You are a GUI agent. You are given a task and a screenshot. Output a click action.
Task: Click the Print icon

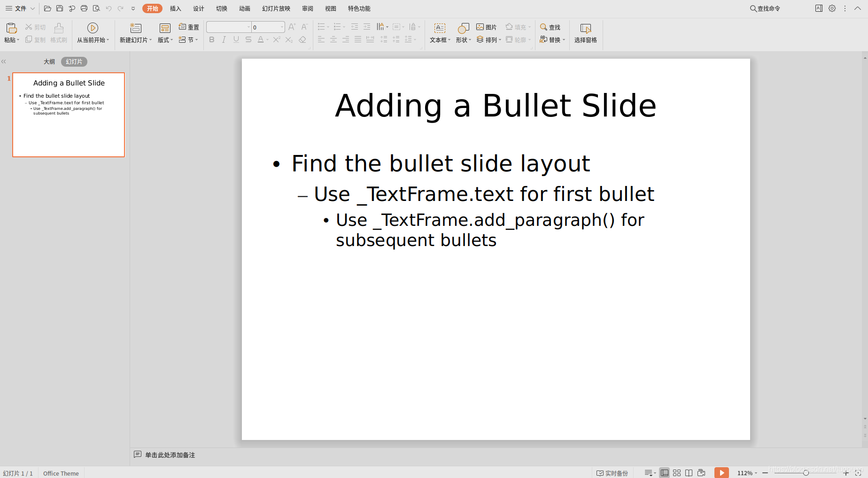click(84, 8)
